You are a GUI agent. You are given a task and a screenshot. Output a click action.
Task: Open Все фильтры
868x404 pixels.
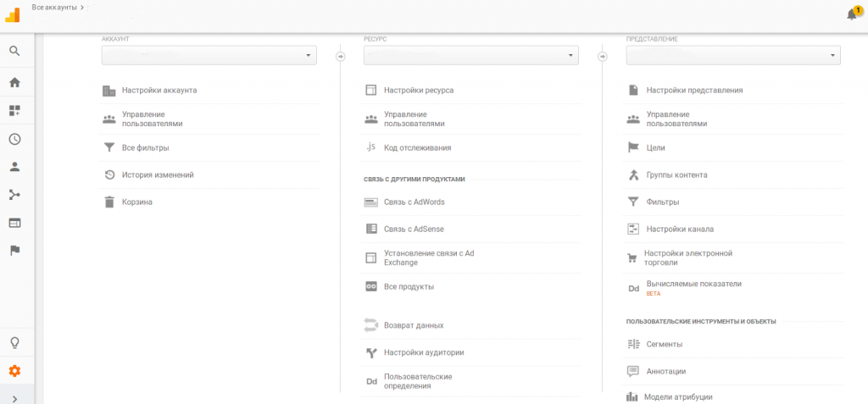(x=146, y=147)
